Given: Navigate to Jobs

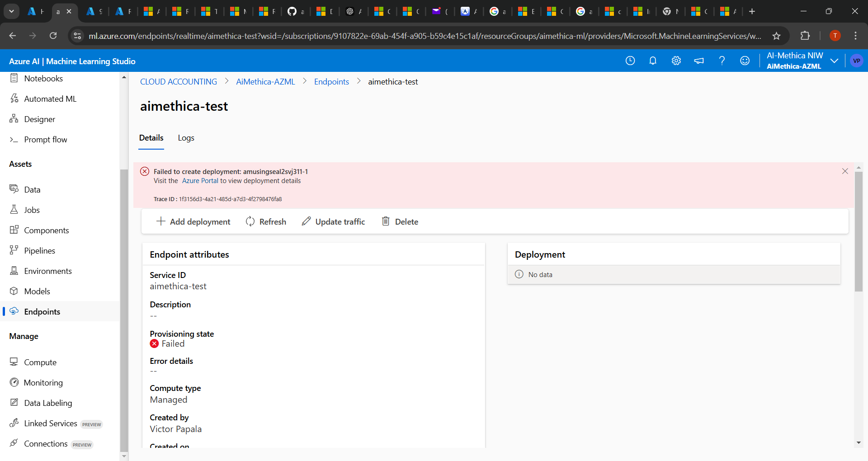Looking at the screenshot, I should coord(24,210).
